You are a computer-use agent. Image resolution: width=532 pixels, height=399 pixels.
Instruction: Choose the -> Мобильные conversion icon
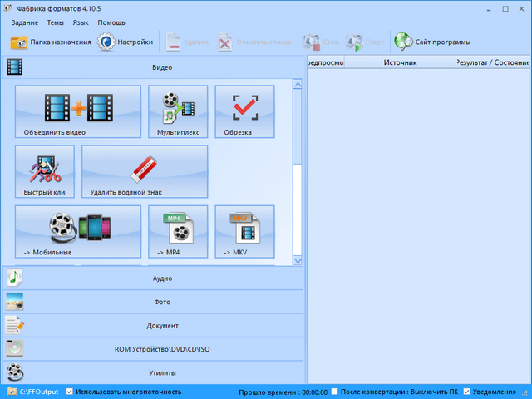click(77, 226)
